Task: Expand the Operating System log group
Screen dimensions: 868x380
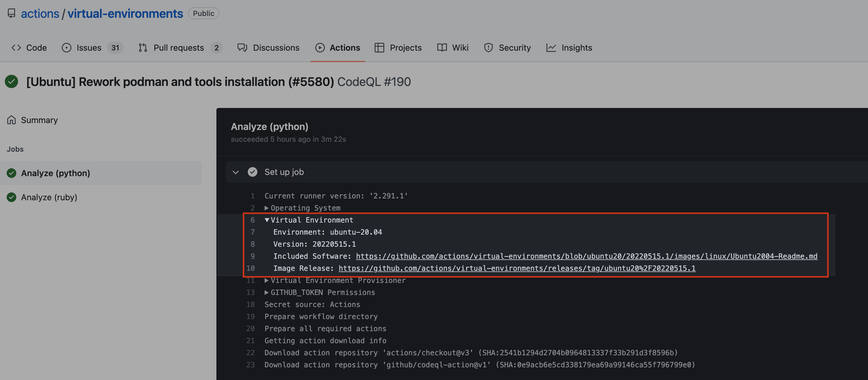Action: [x=266, y=208]
